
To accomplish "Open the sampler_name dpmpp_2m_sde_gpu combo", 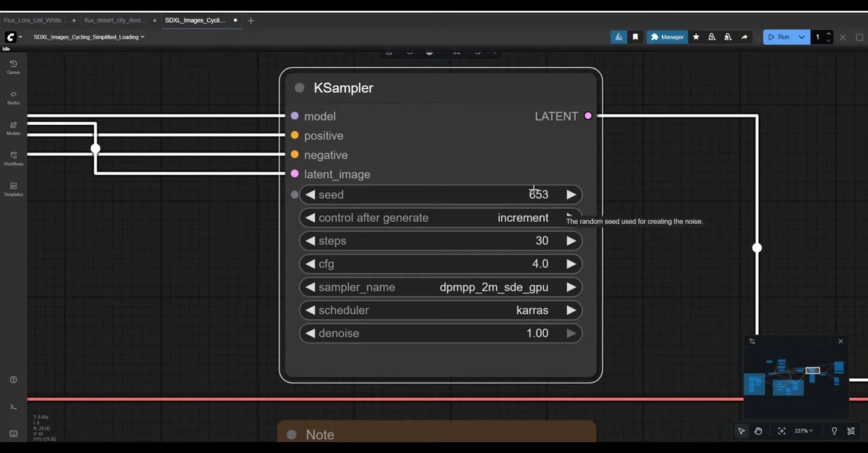I will pos(441,287).
